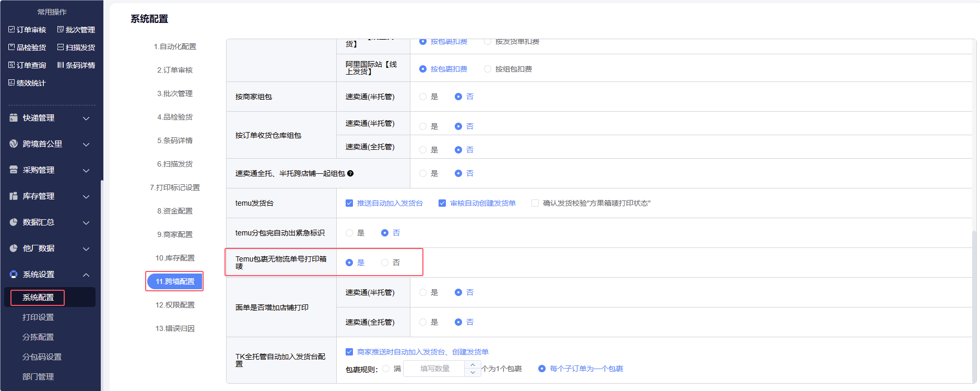The width and height of the screenshot is (980, 391).
Task: Enable 确认发货校验"方果箱唛打印状态" checkbox
Action: tap(535, 203)
